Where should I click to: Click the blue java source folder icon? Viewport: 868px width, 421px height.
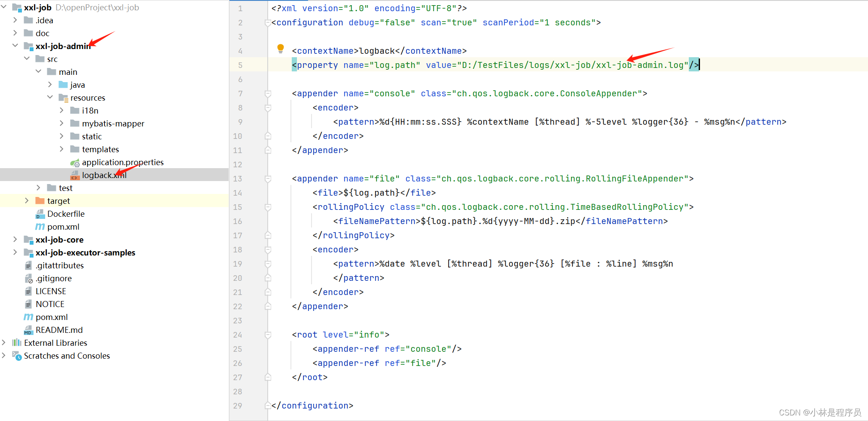(63, 85)
